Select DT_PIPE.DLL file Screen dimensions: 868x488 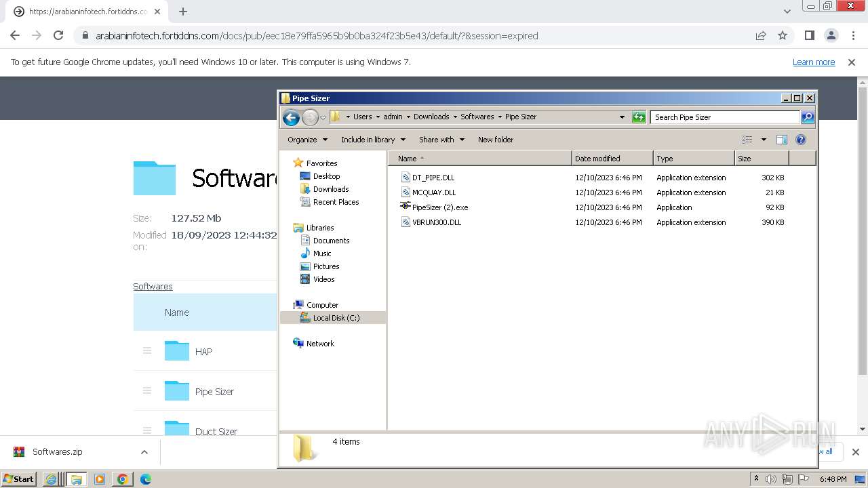pyautogui.click(x=433, y=178)
